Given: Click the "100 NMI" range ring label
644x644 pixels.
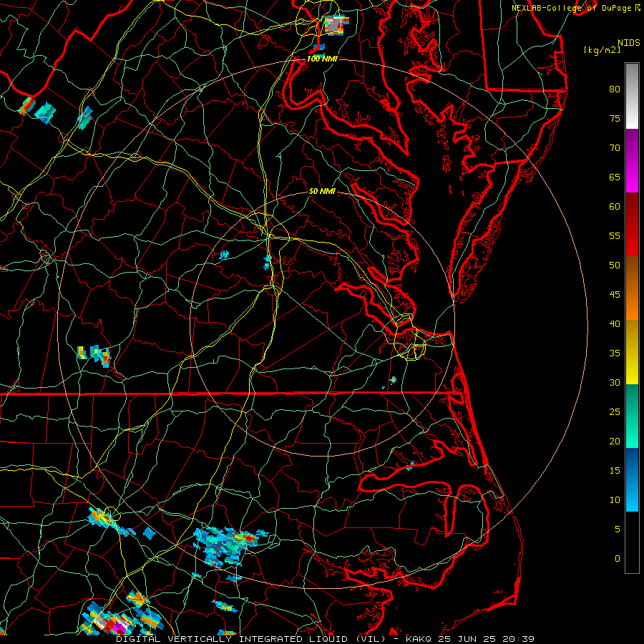Looking at the screenshot, I should click(x=322, y=59).
